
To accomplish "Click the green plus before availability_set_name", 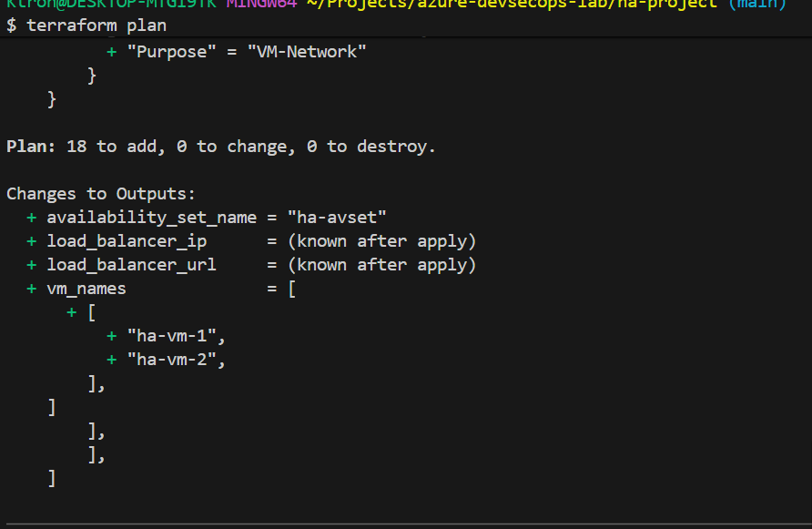I will tap(32, 218).
